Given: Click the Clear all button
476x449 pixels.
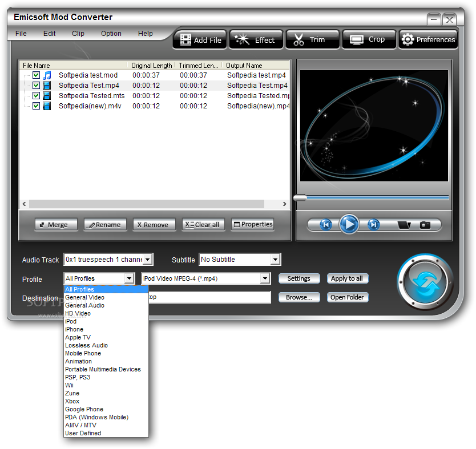Looking at the screenshot, I should point(203,225).
